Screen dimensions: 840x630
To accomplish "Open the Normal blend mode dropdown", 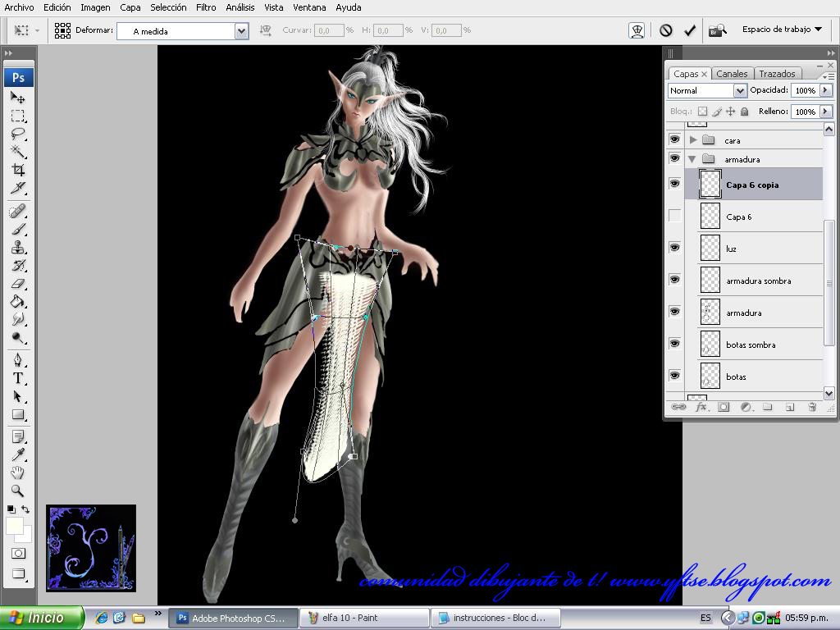I will pos(739,90).
